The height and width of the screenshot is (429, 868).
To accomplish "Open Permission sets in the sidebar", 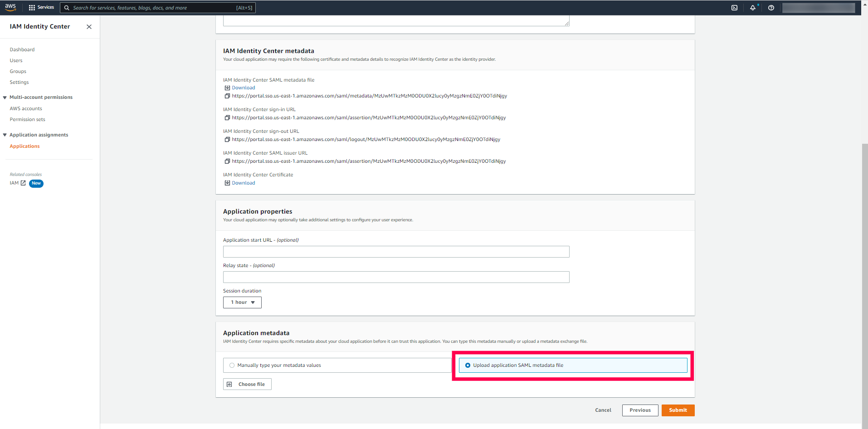I will coord(28,120).
